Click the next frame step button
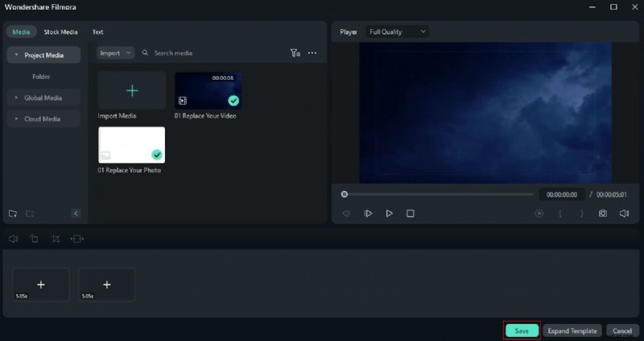Viewport: 644px width, 341px height. pyautogui.click(x=368, y=214)
